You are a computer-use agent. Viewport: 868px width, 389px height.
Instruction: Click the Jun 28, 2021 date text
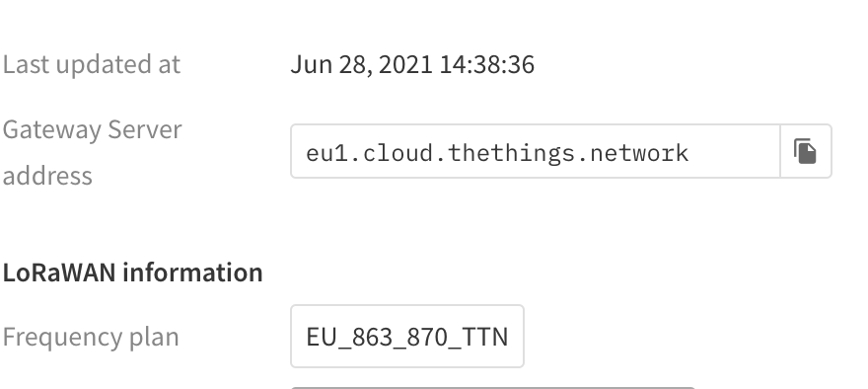pos(361,64)
